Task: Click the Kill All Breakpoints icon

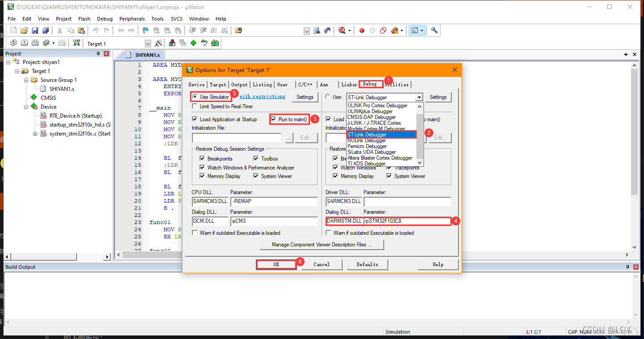Action: 394,30
